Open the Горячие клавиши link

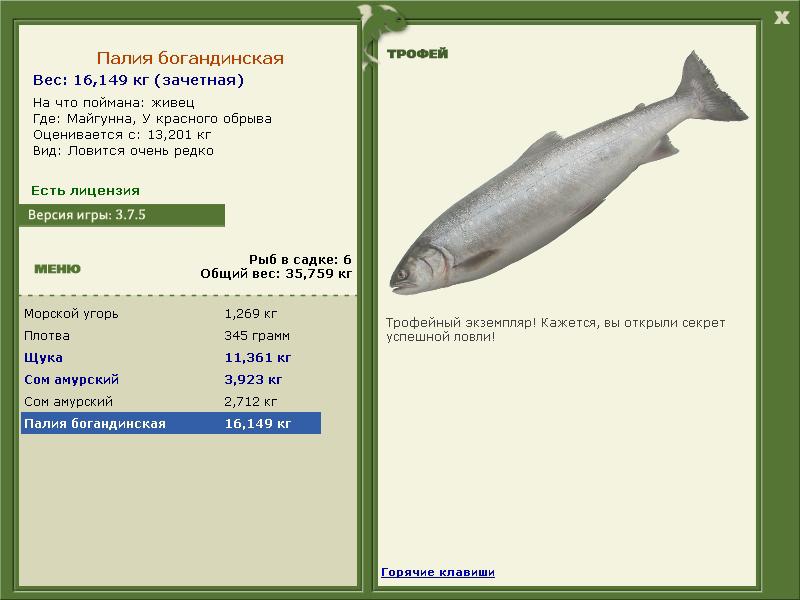438,572
